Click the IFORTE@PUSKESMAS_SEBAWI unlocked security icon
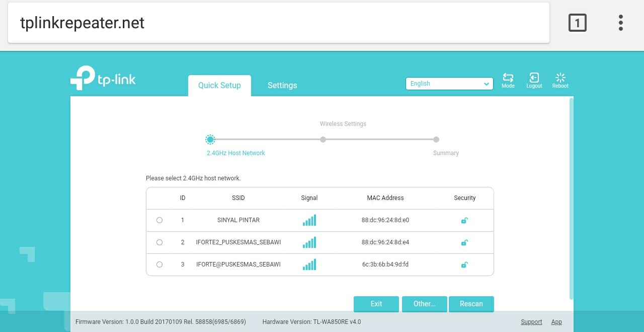Viewport: 644px width, 332px height. [x=464, y=264]
